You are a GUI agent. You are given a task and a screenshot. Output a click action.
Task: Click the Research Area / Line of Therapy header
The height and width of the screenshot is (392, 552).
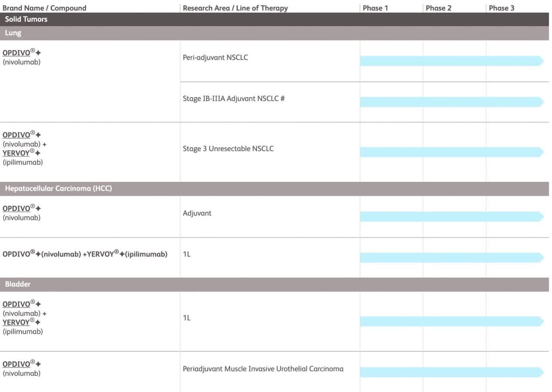click(235, 8)
